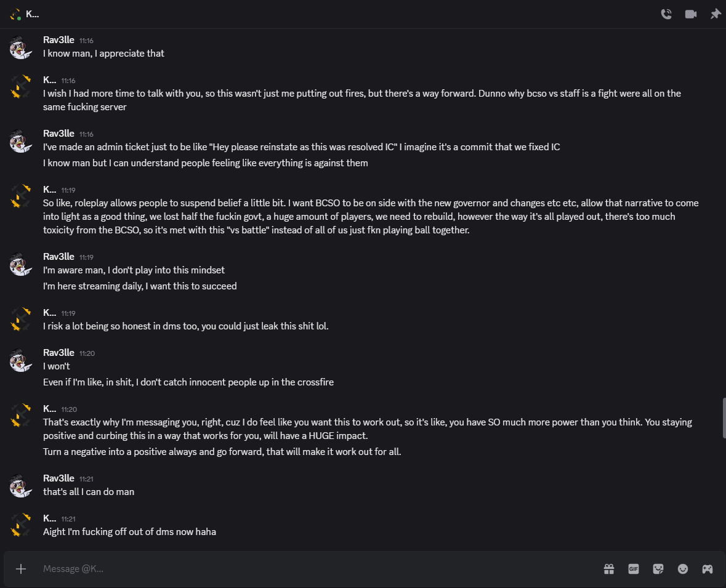Start a video call
This screenshot has width=726, height=588.
pyautogui.click(x=691, y=14)
